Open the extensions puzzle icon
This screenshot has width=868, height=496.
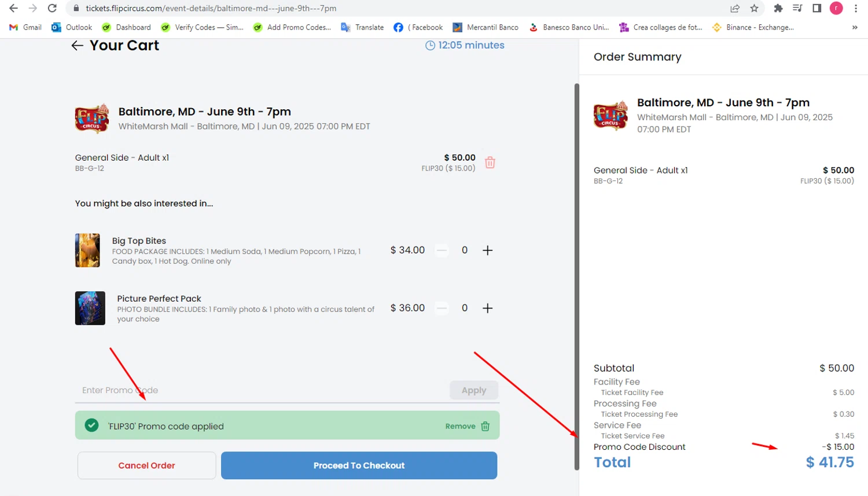pyautogui.click(x=778, y=8)
